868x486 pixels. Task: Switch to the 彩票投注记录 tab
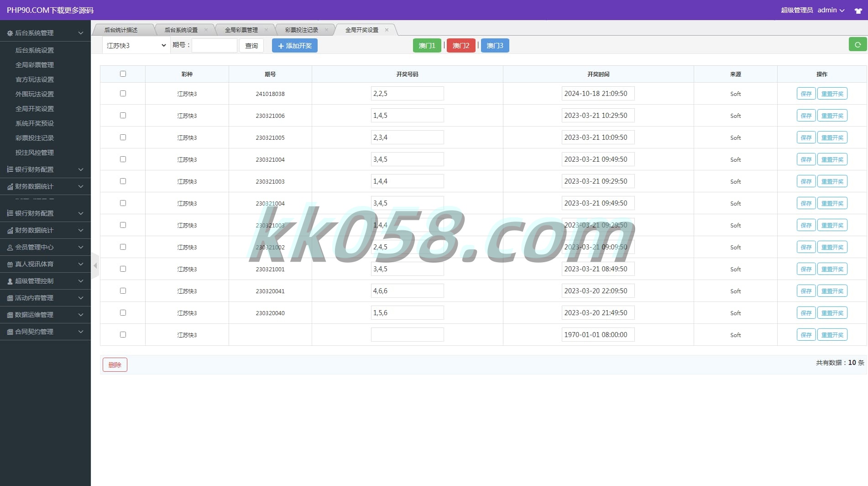click(x=302, y=30)
